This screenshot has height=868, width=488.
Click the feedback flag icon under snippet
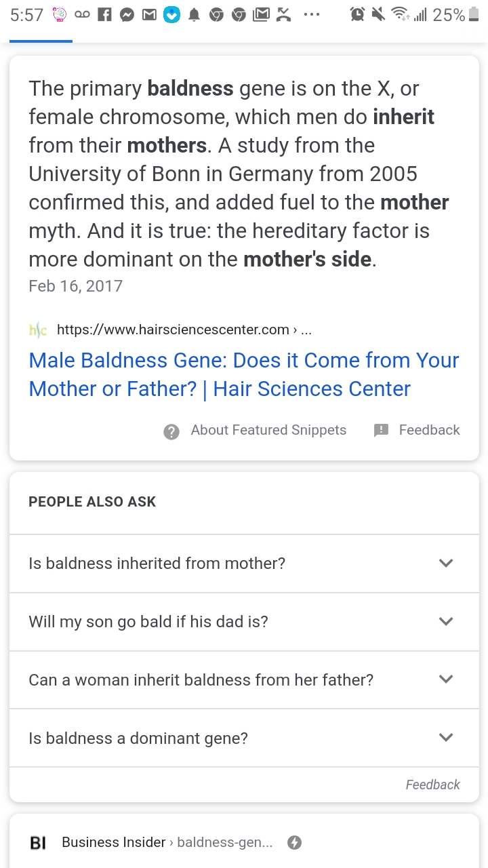[x=382, y=430]
